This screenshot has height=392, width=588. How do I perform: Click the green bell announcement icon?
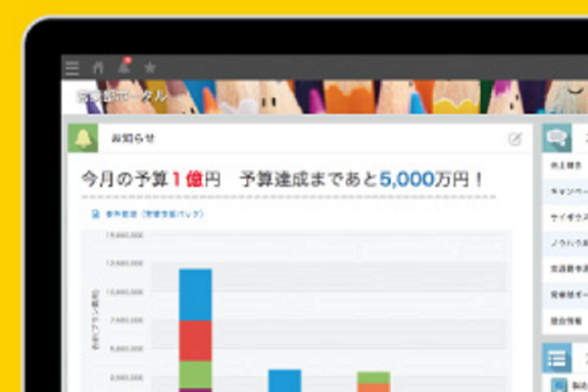(81, 139)
